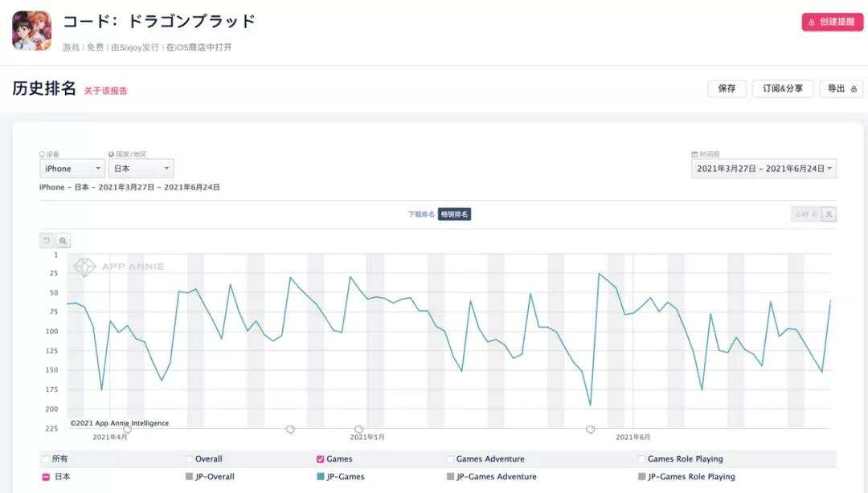Open the iPhone device dropdown
868x493 pixels.
pos(72,169)
